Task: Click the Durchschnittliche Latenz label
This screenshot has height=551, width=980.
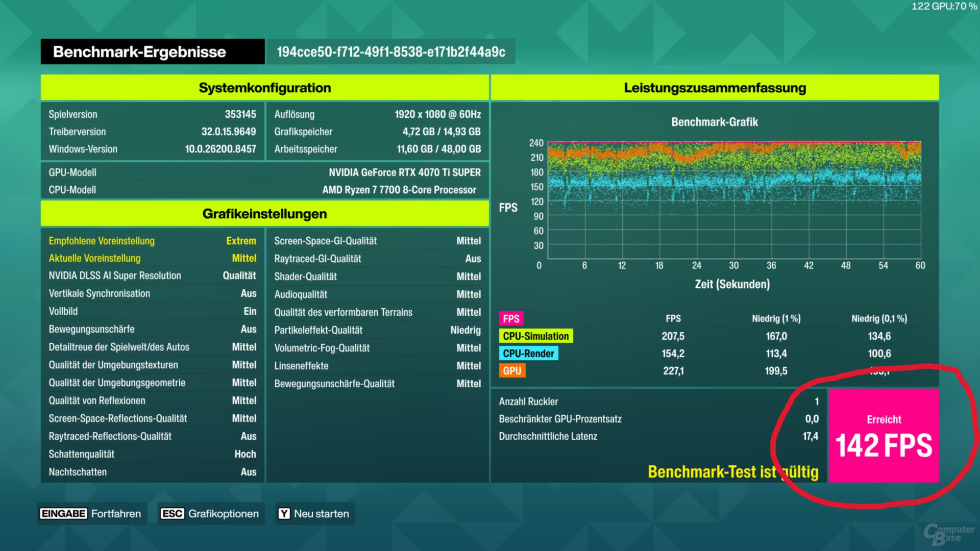Action: coord(548,436)
